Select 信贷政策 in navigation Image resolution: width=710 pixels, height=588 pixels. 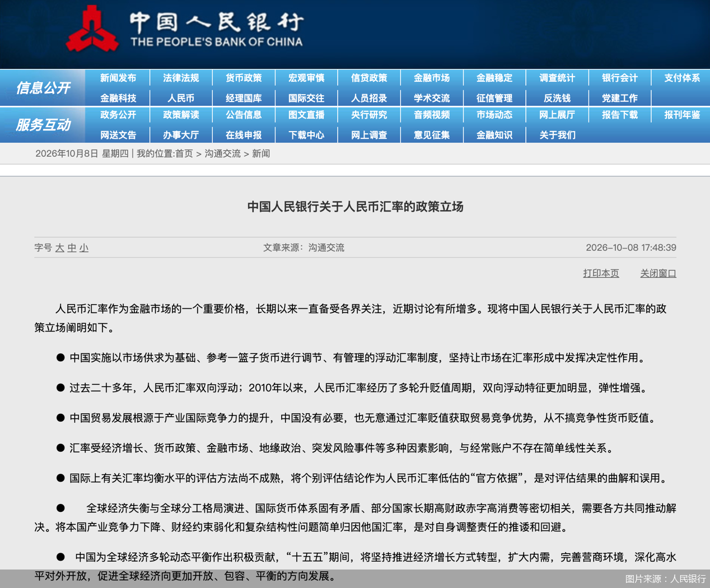click(369, 78)
